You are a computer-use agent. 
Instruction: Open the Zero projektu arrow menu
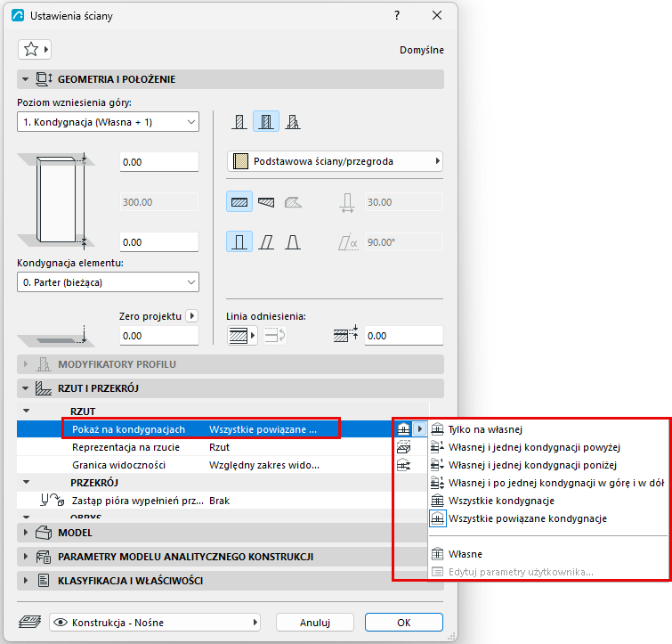coord(192,316)
